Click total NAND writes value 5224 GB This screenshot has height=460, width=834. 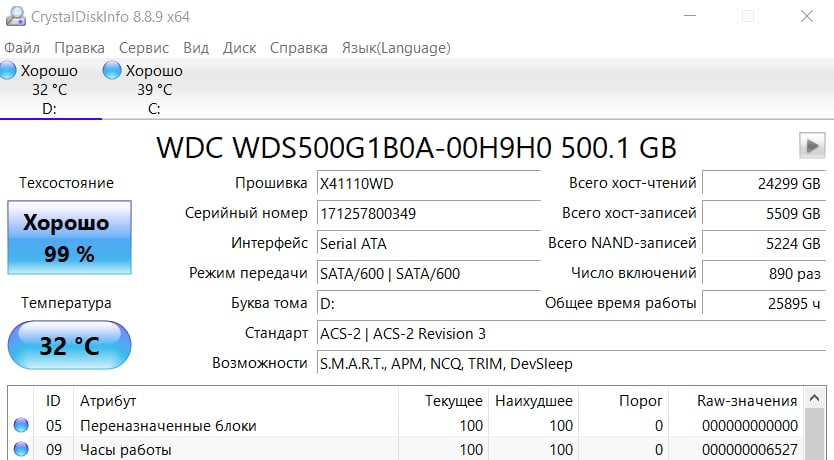tap(764, 244)
